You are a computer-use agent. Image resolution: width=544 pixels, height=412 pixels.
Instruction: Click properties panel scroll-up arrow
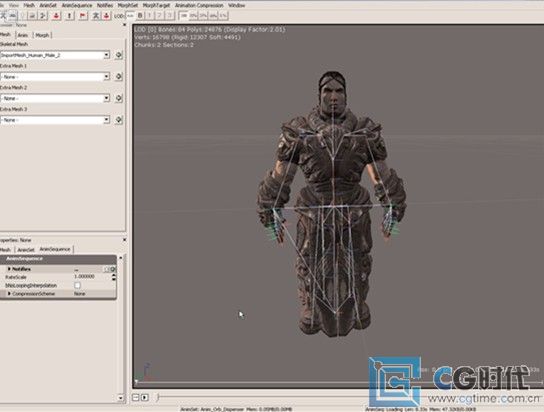[121, 258]
